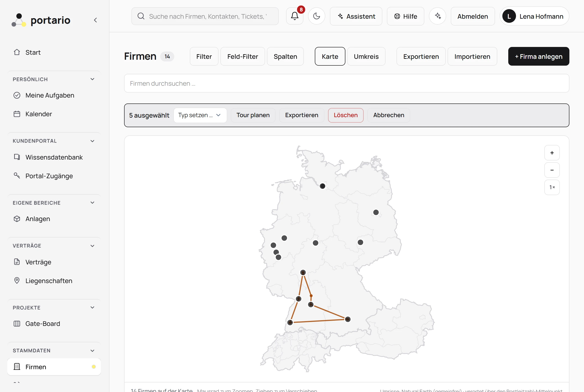The width and height of the screenshot is (584, 392).
Task: Zoom in the map with plus
Action: tap(552, 153)
